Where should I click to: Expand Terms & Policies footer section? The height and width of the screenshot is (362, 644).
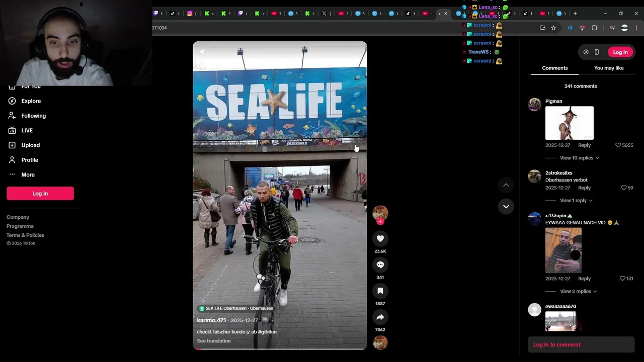[x=25, y=235]
